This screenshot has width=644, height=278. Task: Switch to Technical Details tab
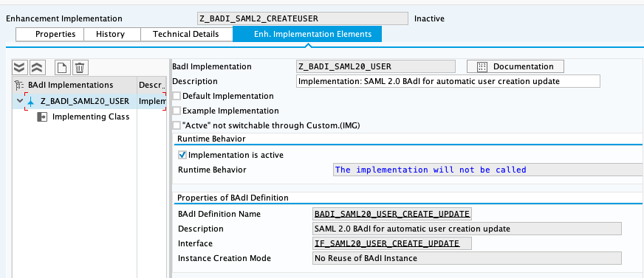(x=186, y=34)
